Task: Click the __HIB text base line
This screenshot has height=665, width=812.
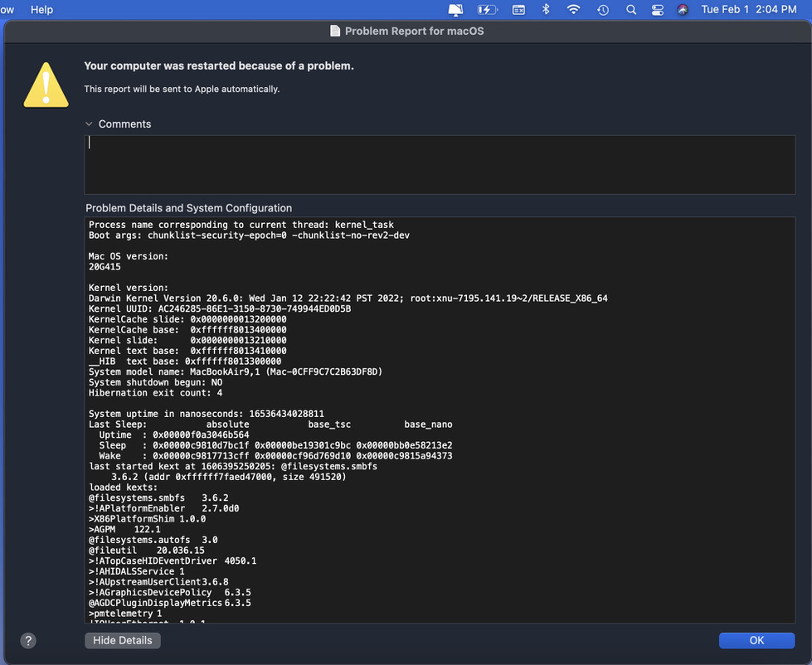Action: tap(185, 362)
